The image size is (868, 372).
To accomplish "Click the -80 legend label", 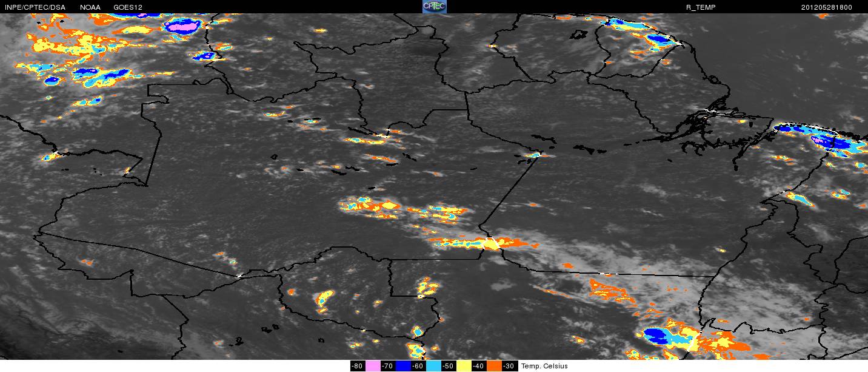I will coord(358,366).
